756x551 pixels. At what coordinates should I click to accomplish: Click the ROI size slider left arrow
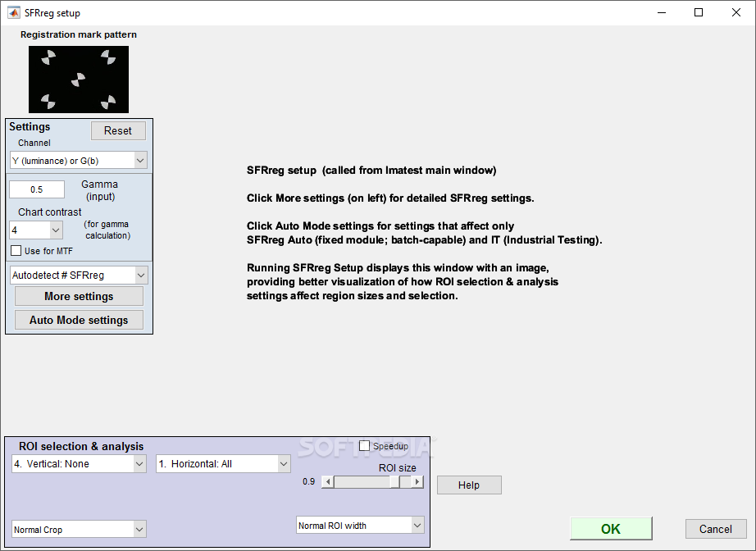[x=328, y=481]
